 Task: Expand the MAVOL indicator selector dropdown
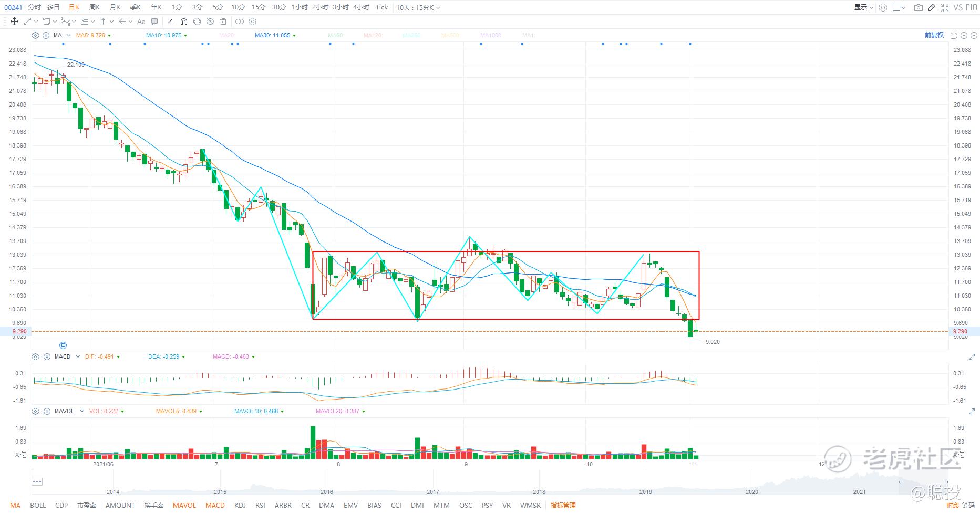click(x=82, y=411)
